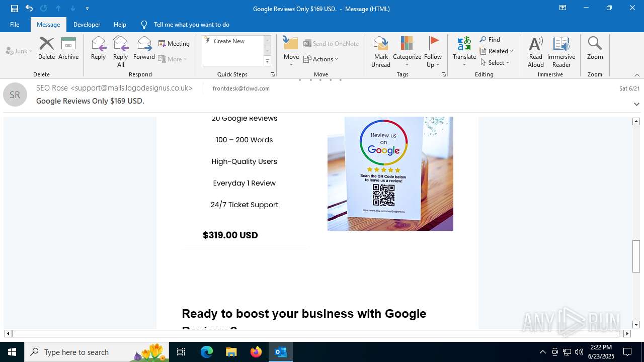
Task: Open the Help tab
Action: point(120,24)
